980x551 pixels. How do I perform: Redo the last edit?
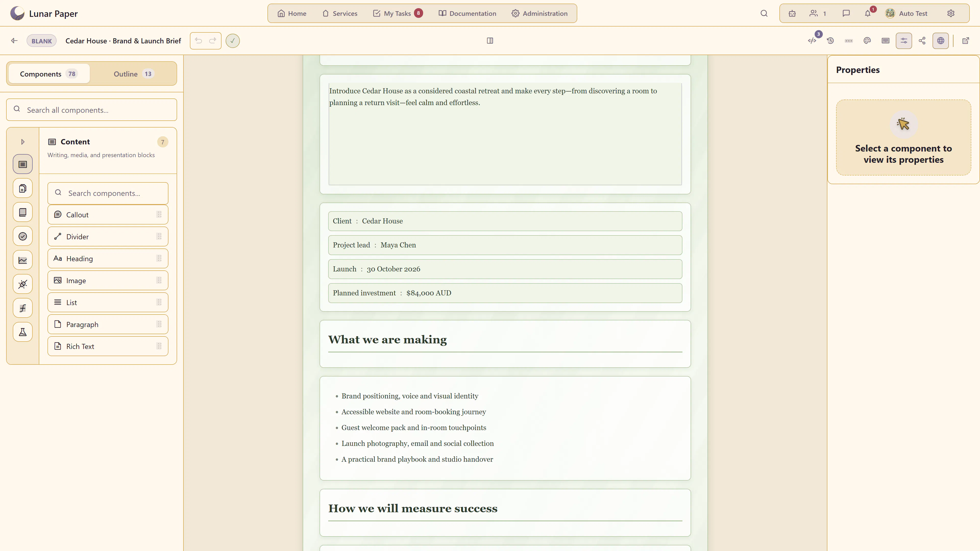point(213,41)
